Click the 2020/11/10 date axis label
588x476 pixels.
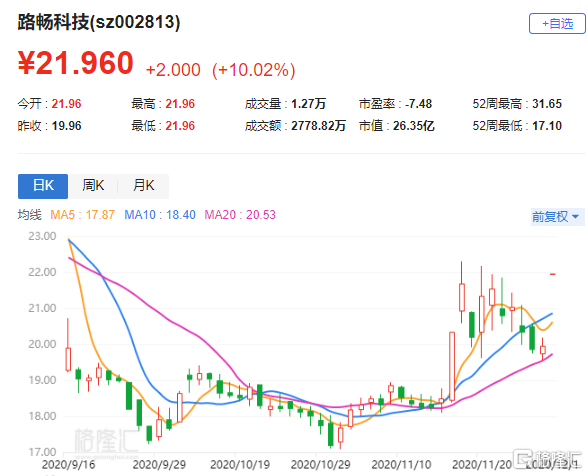point(401,465)
